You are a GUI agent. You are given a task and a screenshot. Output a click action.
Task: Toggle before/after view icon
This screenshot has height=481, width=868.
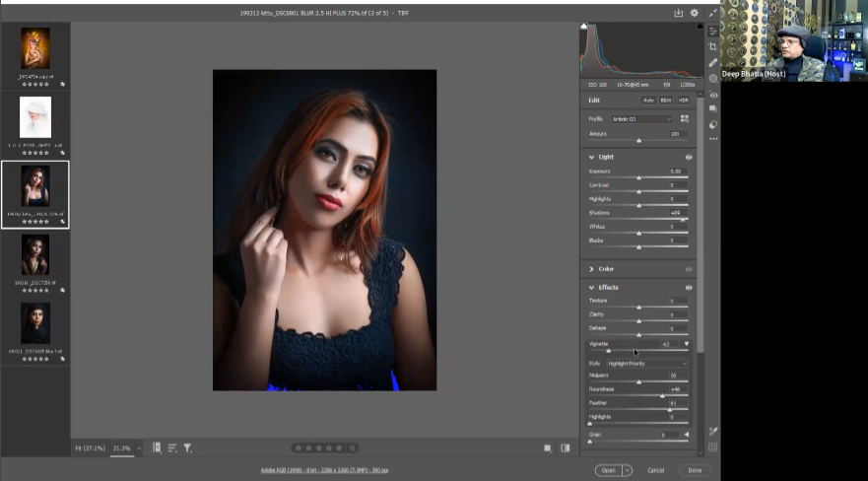(x=566, y=447)
